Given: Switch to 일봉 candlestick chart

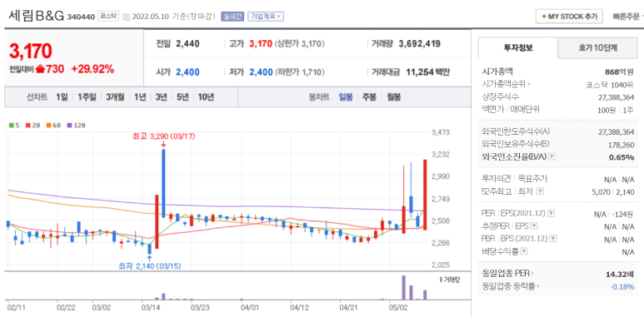Looking at the screenshot, I should [x=346, y=97].
